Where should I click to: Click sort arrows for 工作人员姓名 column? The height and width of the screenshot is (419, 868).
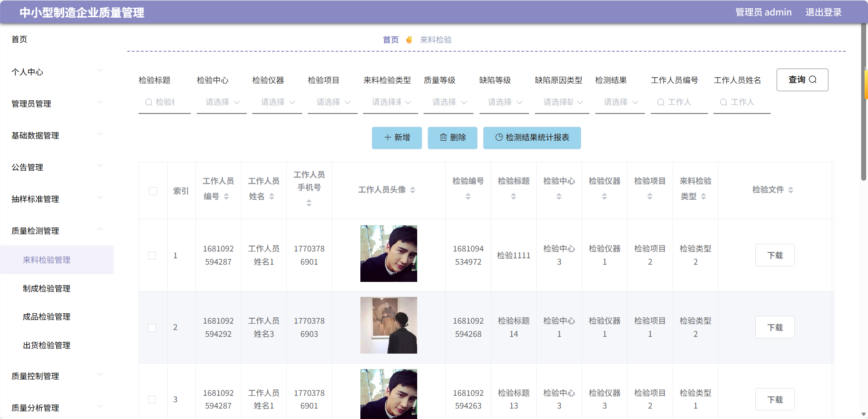(x=272, y=196)
